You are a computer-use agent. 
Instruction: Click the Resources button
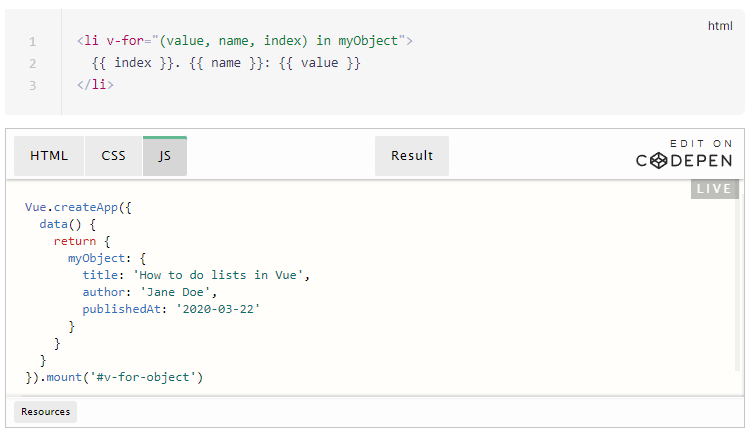pyautogui.click(x=46, y=412)
